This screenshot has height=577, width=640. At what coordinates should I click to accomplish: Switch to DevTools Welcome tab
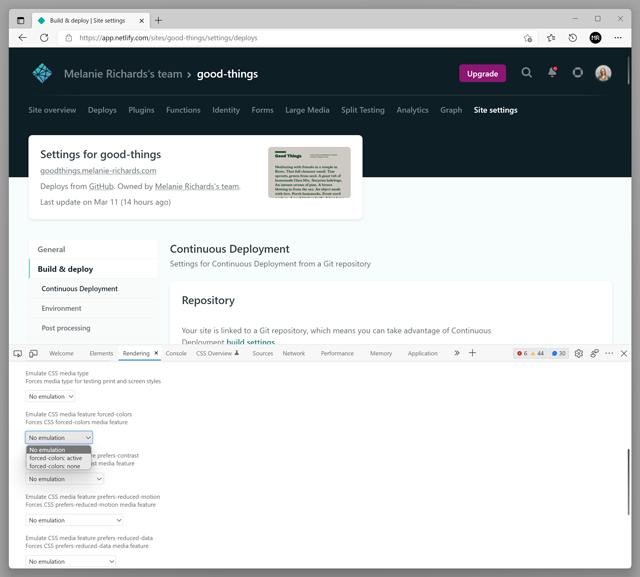(x=61, y=353)
